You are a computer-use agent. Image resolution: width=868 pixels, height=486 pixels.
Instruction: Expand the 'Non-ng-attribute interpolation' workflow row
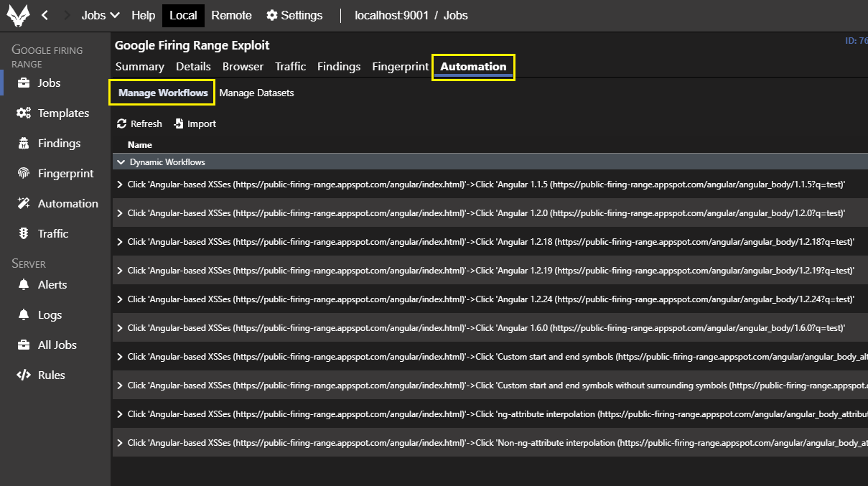coord(120,443)
